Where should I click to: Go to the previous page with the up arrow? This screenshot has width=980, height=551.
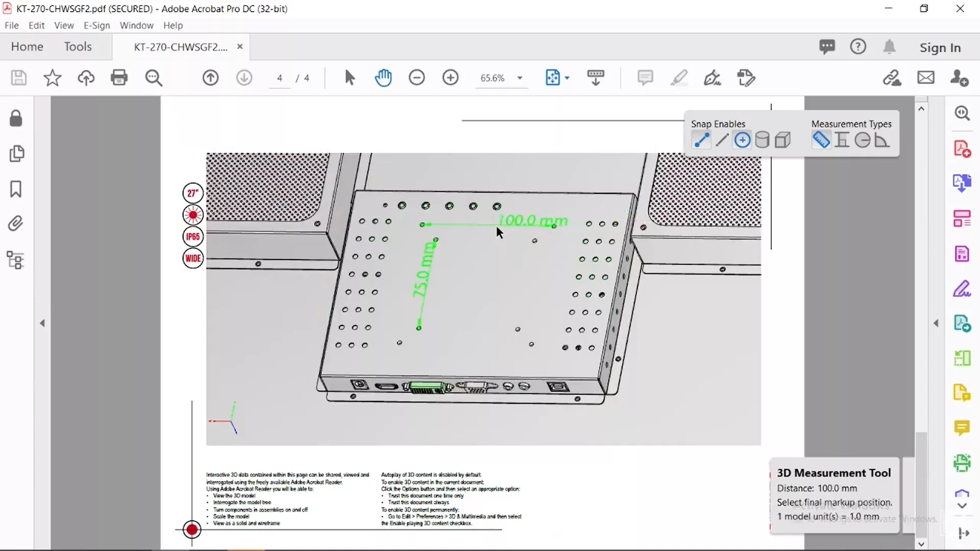point(210,78)
